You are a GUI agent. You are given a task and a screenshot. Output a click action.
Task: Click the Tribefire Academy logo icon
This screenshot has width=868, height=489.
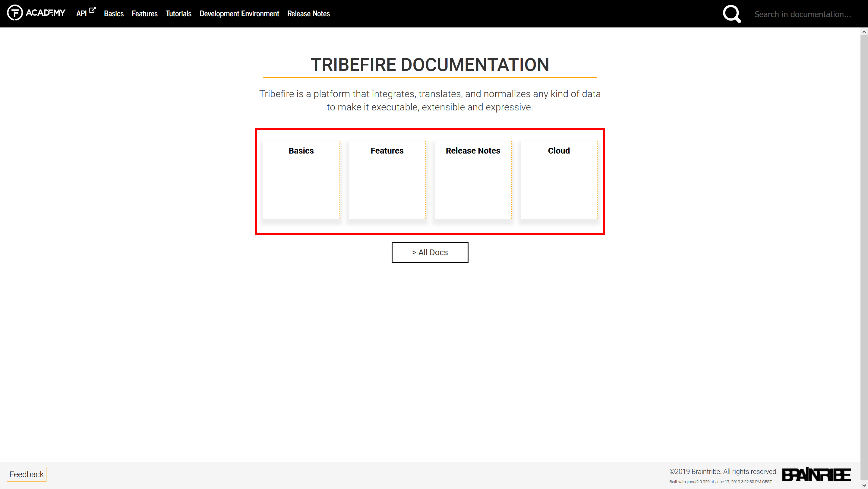point(15,13)
